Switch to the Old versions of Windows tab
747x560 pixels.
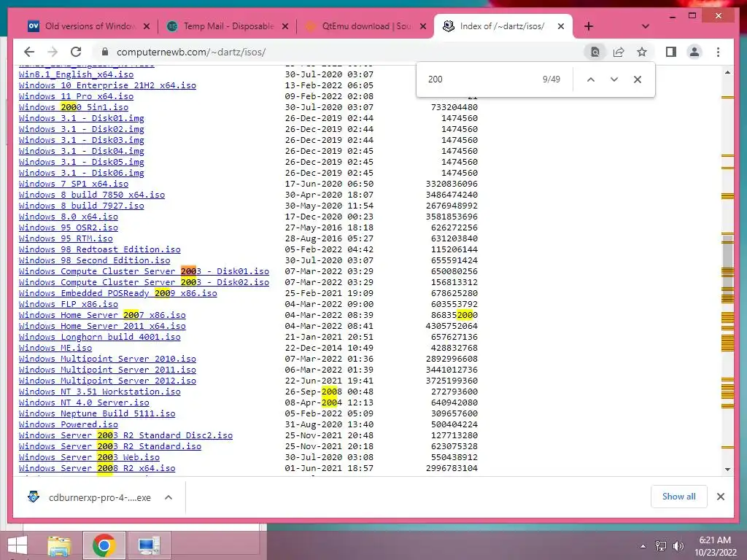pyautogui.click(x=88, y=26)
